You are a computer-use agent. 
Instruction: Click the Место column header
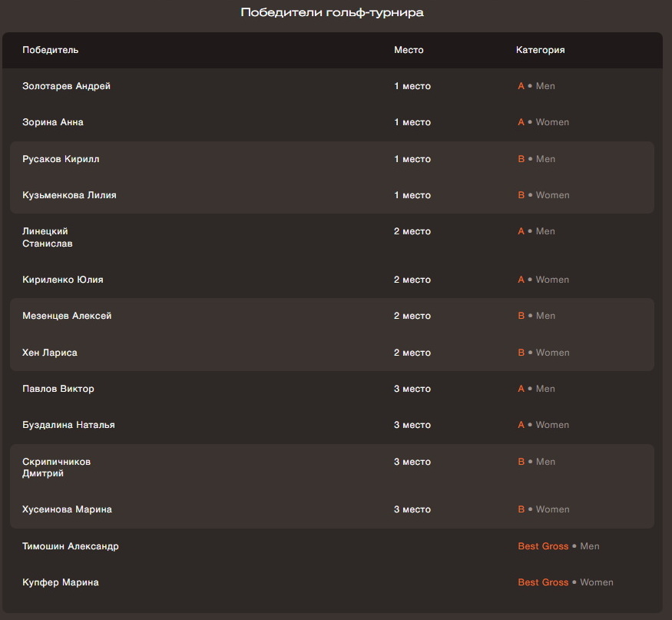point(409,50)
